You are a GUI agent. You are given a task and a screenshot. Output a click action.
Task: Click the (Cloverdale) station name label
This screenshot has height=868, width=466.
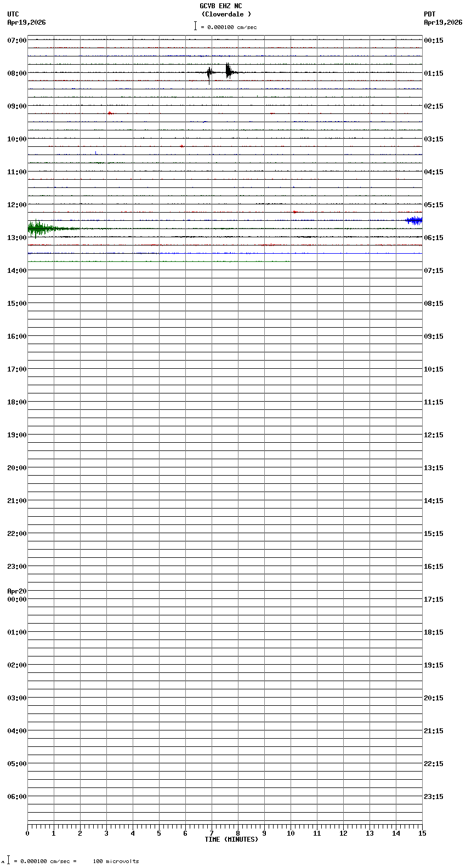[226, 14]
